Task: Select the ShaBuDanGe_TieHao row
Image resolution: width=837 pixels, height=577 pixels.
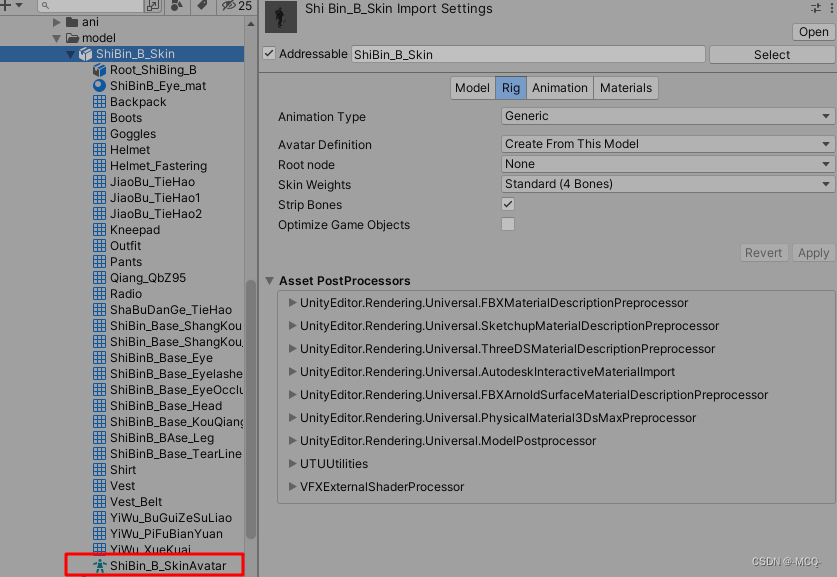Action: [x=122, y=310]
